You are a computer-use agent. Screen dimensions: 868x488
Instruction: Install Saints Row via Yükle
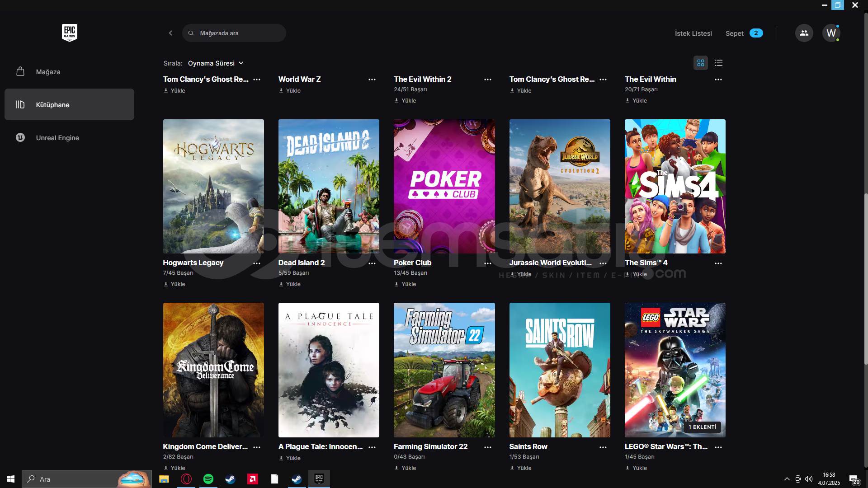[521, 468]
